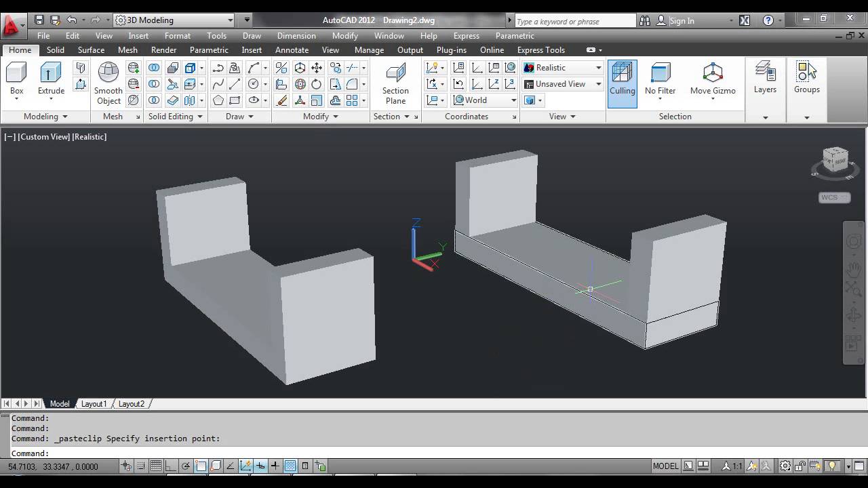Toggle MODEL space button in status bar
868x488 pixels.
(665, 466)
